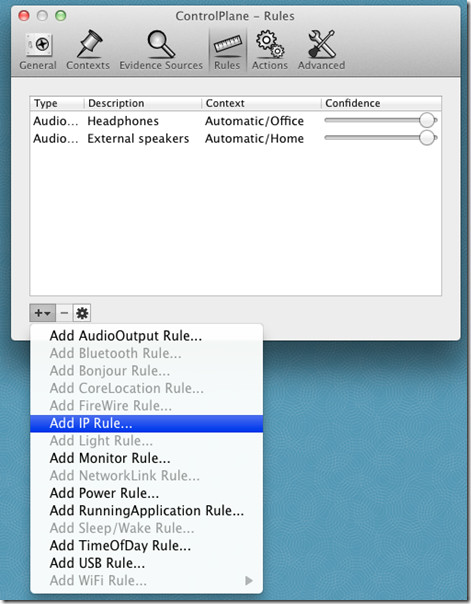The image size is (471, 604).
Task: Choose Add RunningApplication Rule menu item
Action: coord(146,510)
